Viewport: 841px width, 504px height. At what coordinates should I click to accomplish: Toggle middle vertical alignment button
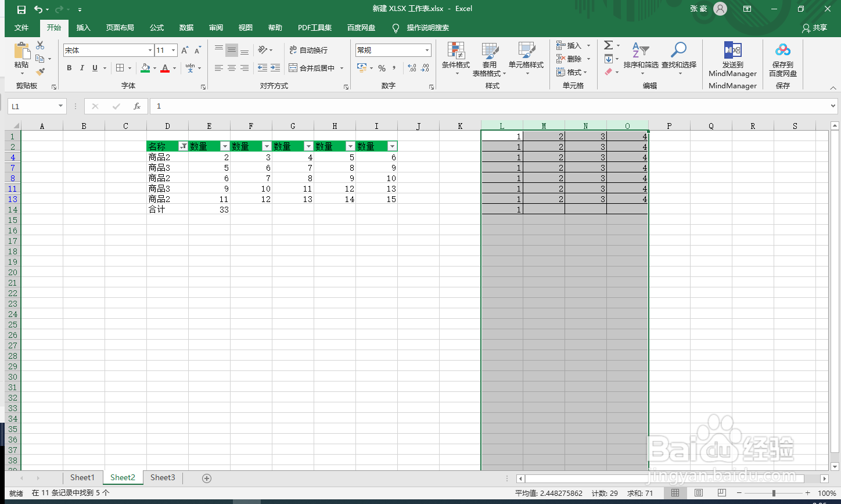(x=232, y=51)
